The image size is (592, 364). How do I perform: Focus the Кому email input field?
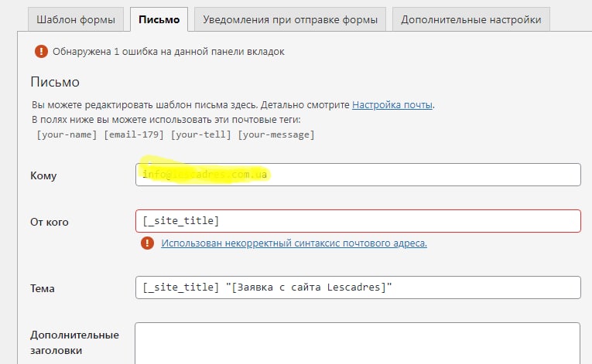click(x=358, y=175)
